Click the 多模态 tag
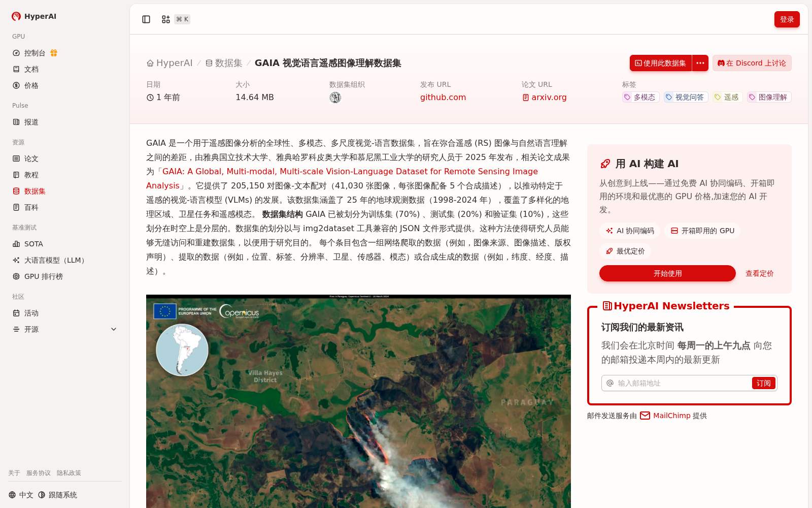 (x=640, y=97)
